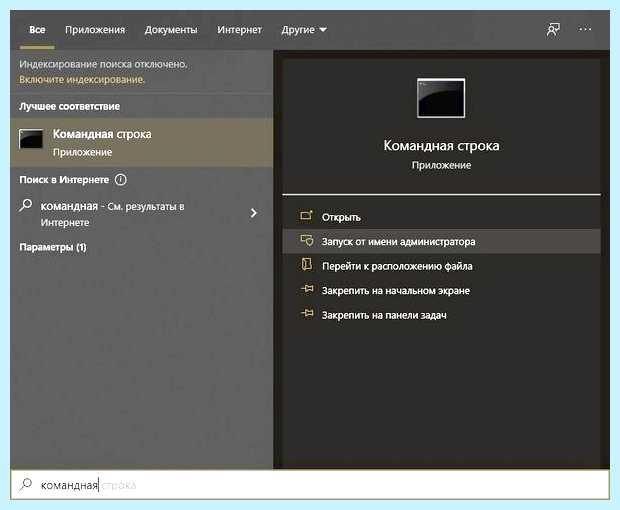This screenshot has height=510, width=620.
Task: Expand the Параметры (1) results group
Action: 53,247
